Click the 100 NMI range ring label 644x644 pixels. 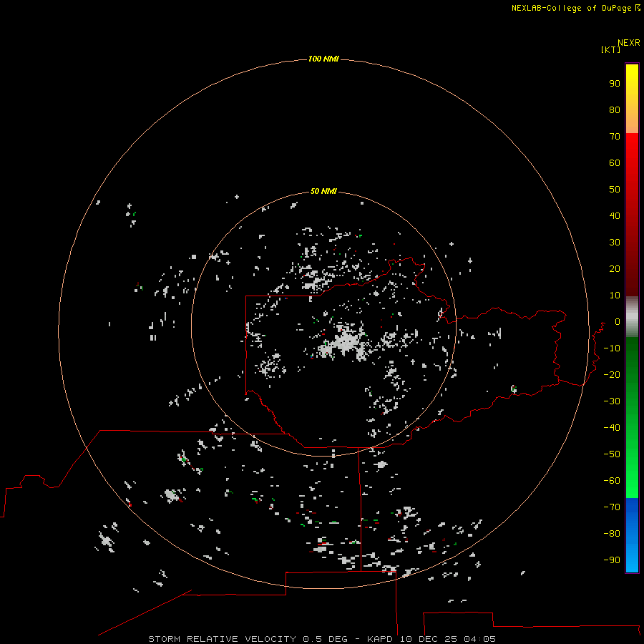coord(323,59)
